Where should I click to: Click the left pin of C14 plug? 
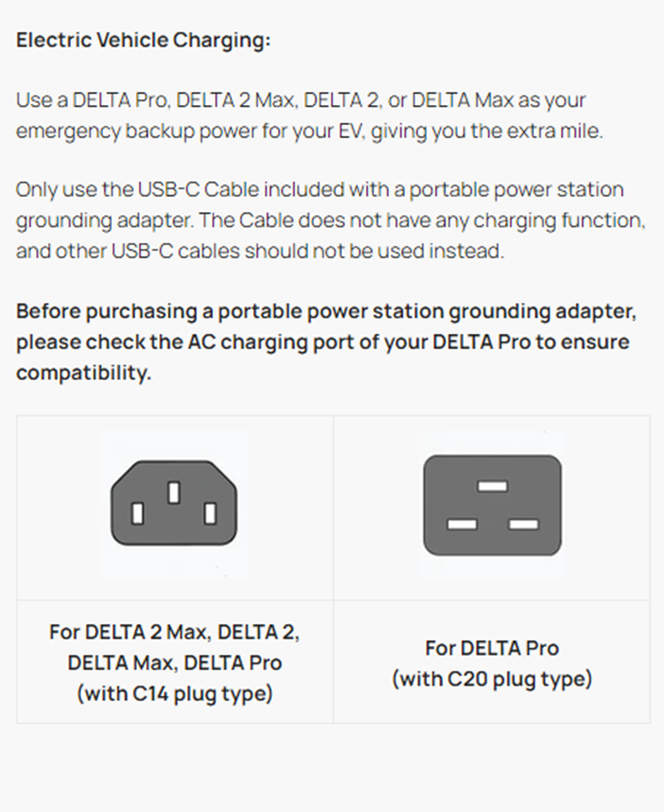[x=138, y=513]
